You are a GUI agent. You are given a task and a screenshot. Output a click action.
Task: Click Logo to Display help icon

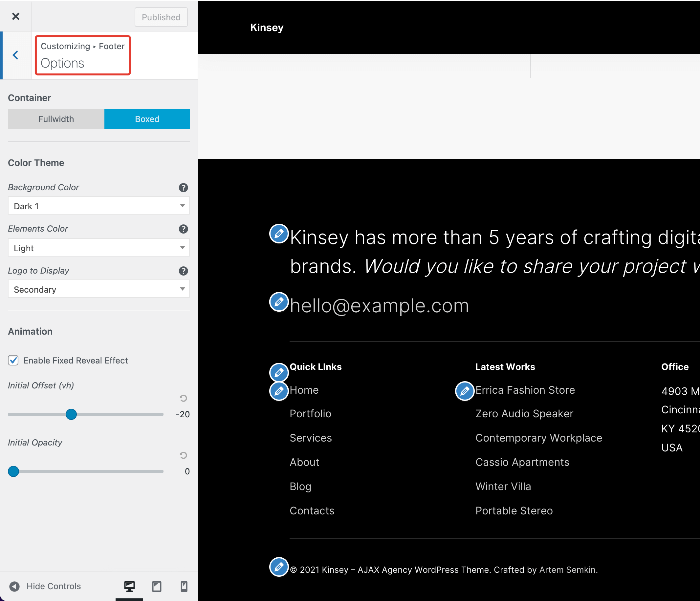coord(183,271)
